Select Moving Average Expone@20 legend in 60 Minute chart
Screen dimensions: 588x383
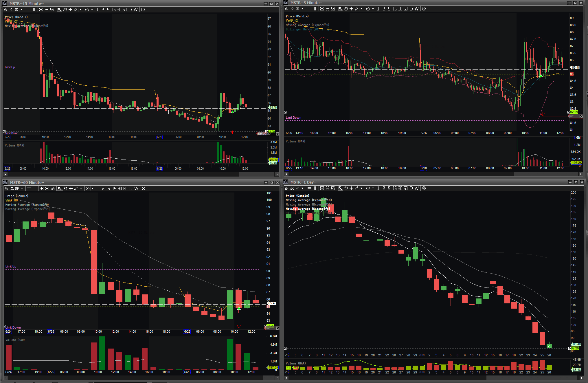click(28, 209)
